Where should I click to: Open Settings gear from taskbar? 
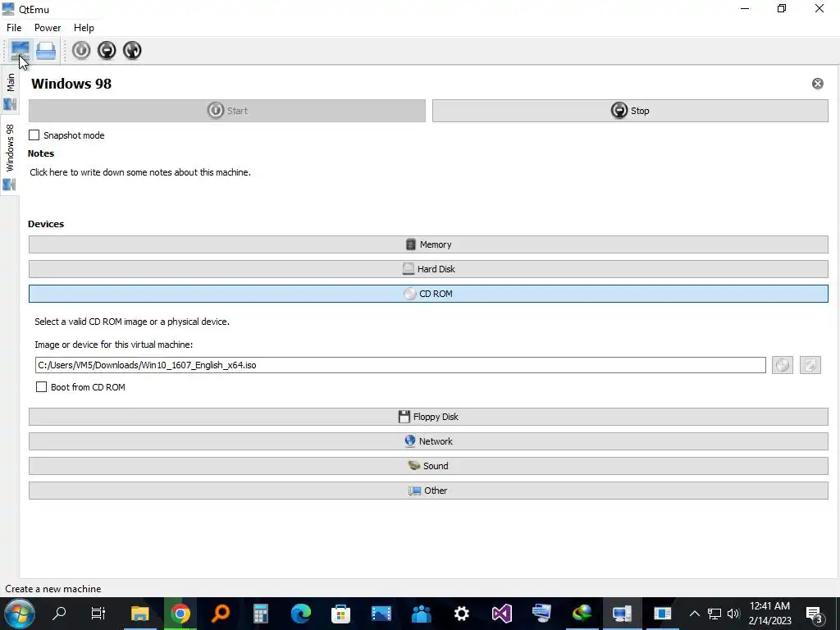(x=461, y=614)
